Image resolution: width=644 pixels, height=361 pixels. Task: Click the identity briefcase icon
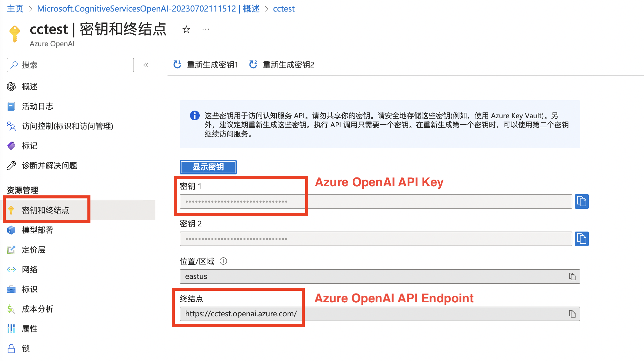(x=11, y=289)
